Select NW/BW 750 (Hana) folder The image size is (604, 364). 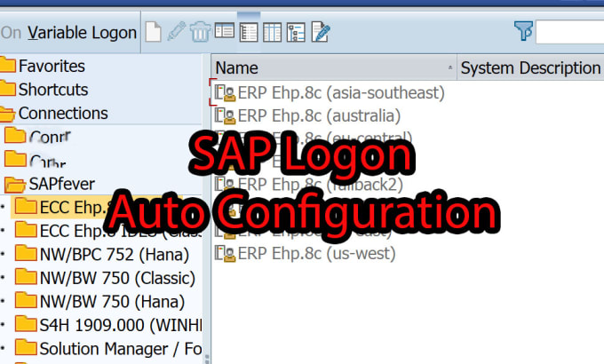[100, 301]
